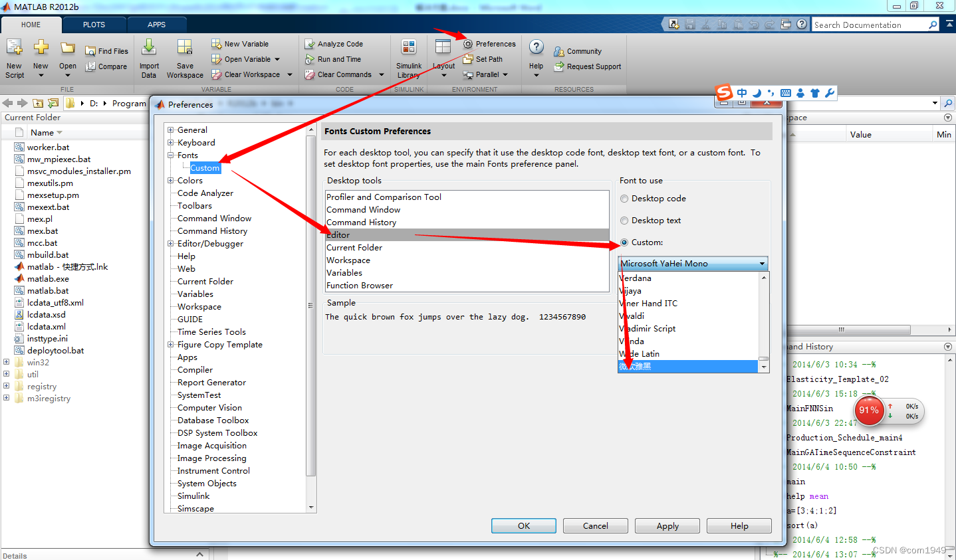
Task: Select the Desktop code radio button
Action: coord(624,199)
